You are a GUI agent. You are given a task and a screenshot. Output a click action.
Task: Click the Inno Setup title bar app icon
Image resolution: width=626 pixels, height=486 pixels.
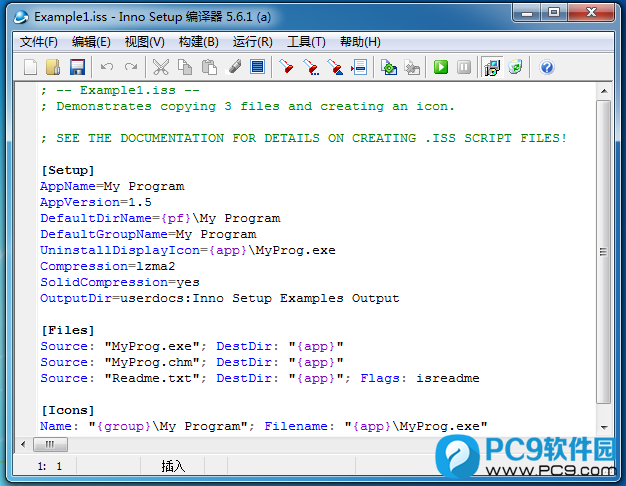tap(21, 17)
